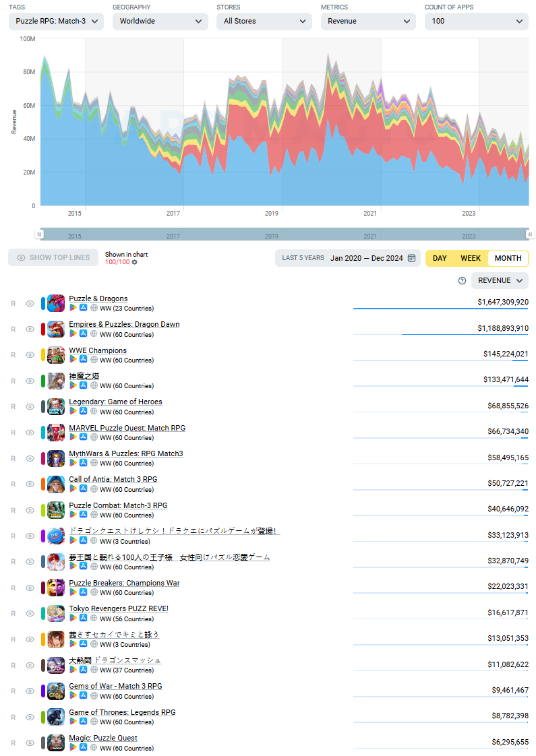Click globe icon for MARVEL Puzzle Quest
Viewport: 536px width, 756px height.
pyautogui.click(x=94, y=437)
